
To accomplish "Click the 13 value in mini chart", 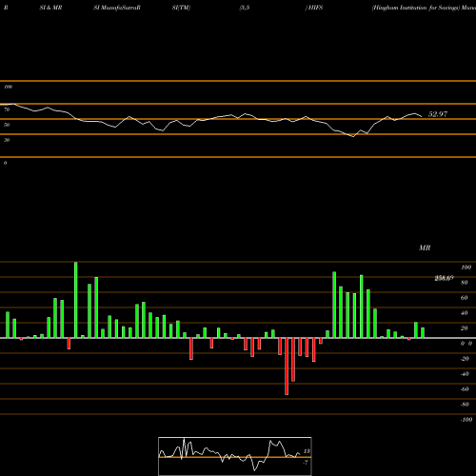I will click(307, 451).
